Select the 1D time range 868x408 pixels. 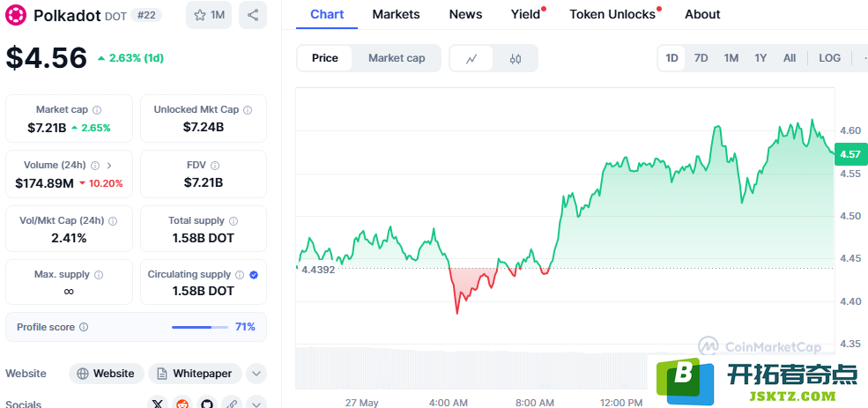point(671,58)
